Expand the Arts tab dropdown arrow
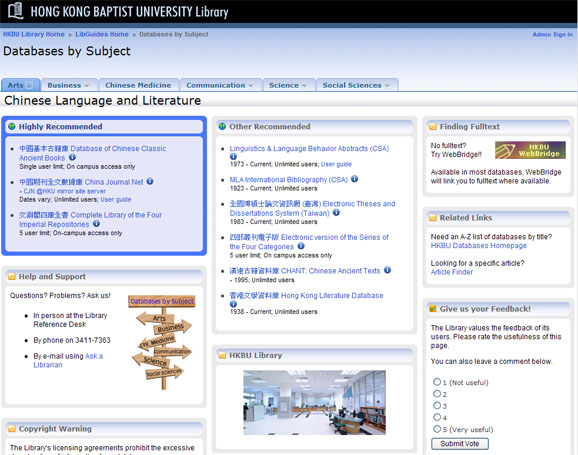This screenshot has width=578, height=455. click(29, 85)
